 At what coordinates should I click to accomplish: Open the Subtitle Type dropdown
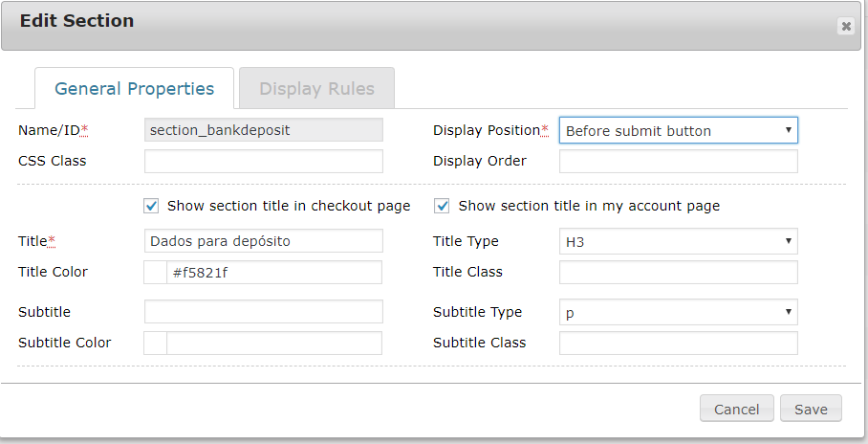[678, 313]
